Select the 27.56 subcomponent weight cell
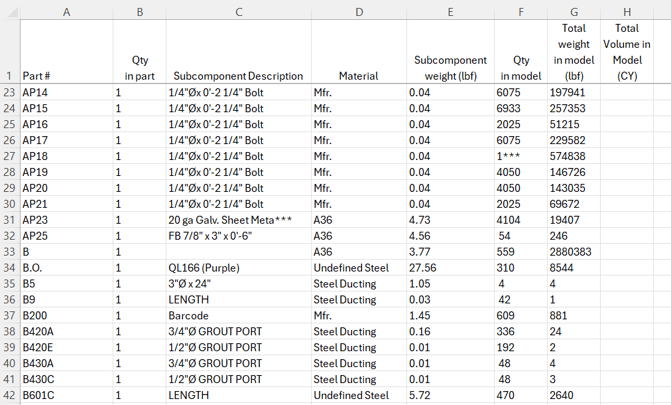This screenshot has height=405, width=671. 450,268
